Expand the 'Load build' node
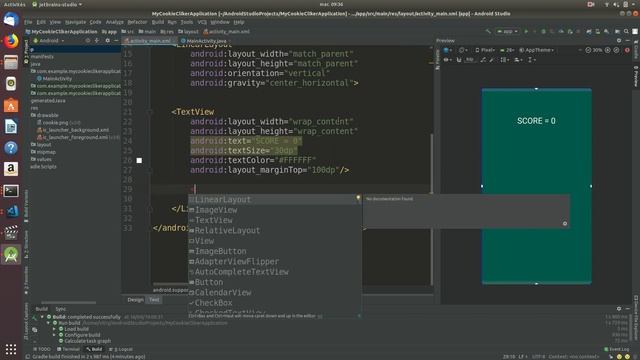 click(54, 329)
